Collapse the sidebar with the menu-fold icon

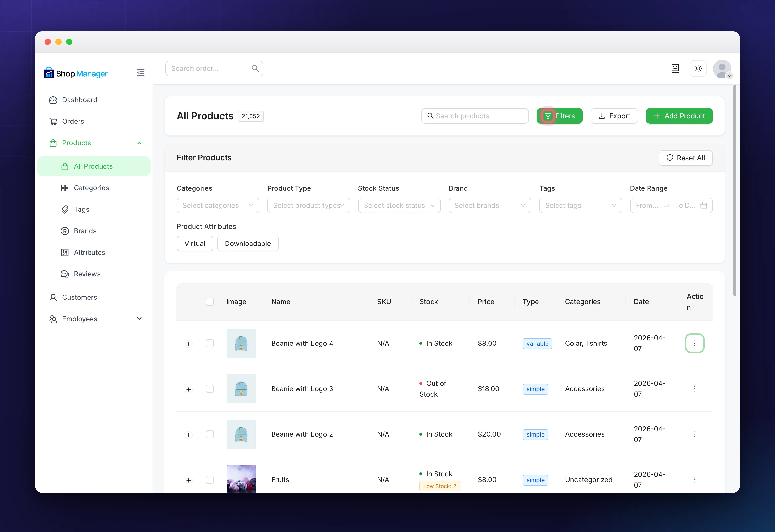(140, 73)
